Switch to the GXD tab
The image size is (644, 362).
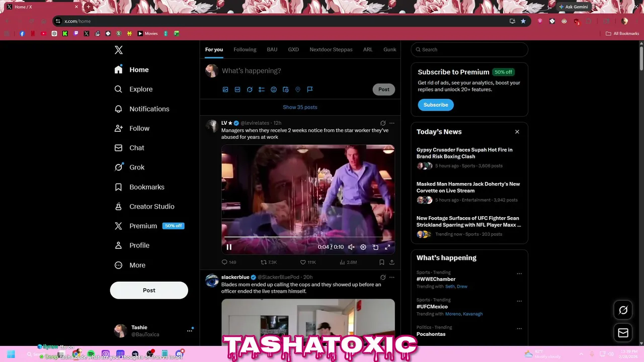tap(293, 50)
